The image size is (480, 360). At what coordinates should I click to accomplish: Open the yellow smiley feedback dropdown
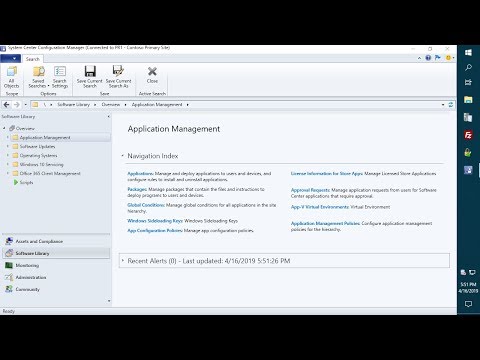(450, 58)
